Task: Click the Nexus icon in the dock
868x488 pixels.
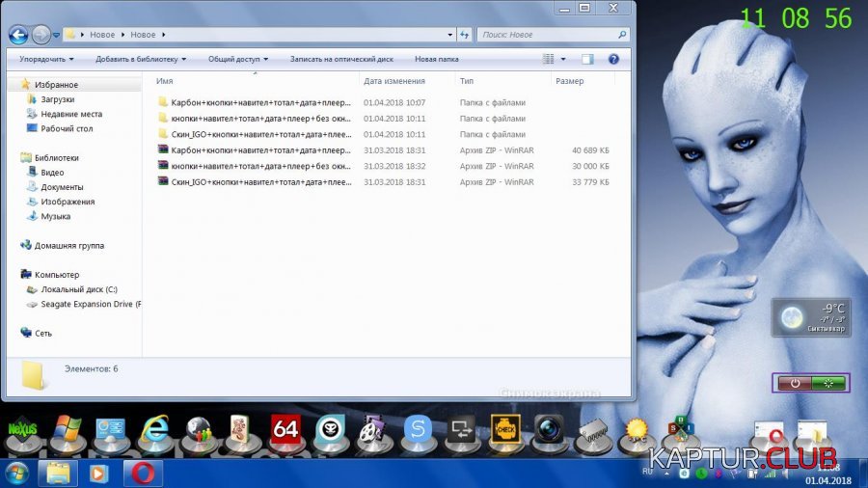Action: click(23, 429)
